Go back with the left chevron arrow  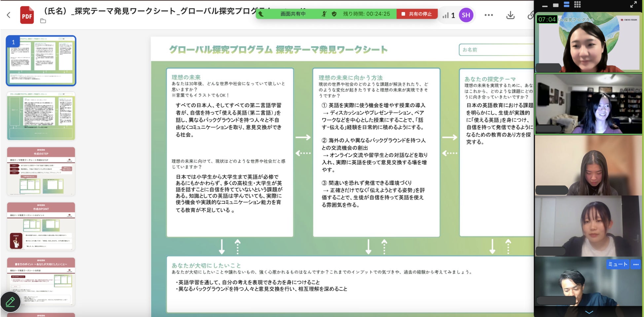[9, 15]
